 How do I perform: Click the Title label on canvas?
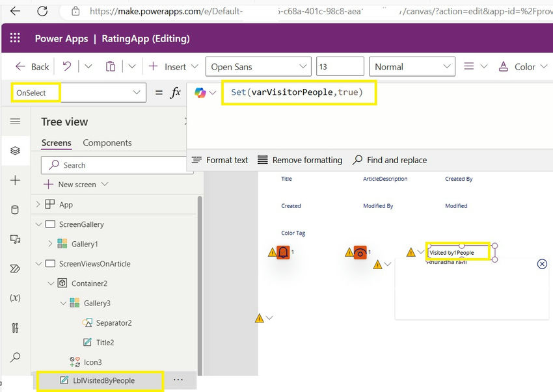(286, 179)
